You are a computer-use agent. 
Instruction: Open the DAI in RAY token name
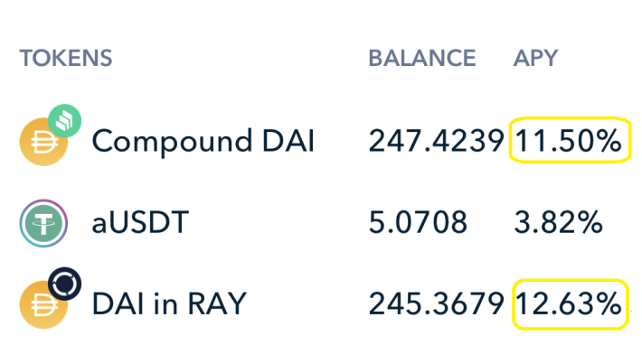click(x=169, y=304)
